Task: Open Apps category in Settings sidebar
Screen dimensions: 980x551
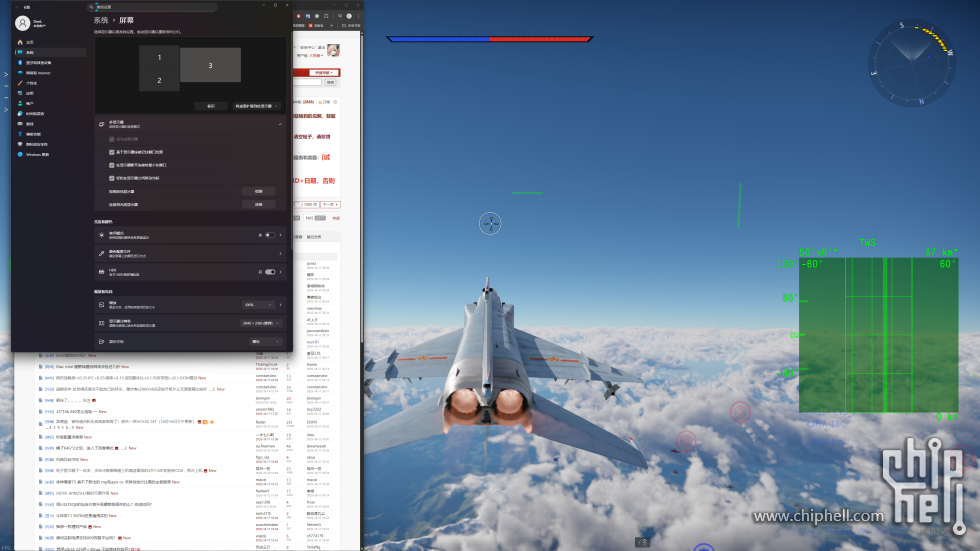Action: 50,93
